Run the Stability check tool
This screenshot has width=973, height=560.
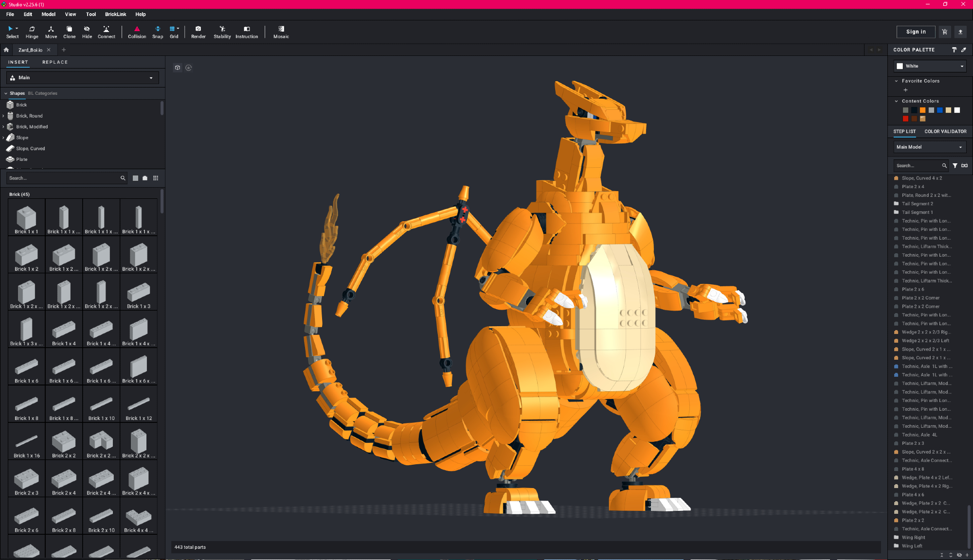(x=222, y=32)
